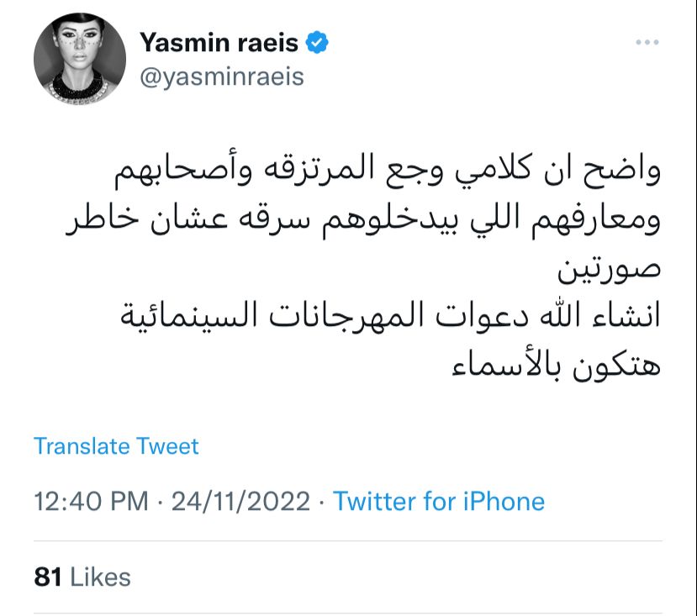Viewport: 697px width, 616px height.
Task: Click the blue verified badge
Action: coord(316,42)
